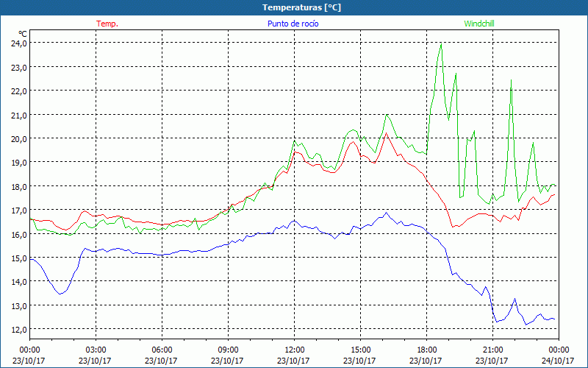This screenshot has height=368, width=588.
Task: Click the '24,0' y-axis label
Action: click(19, 43)
